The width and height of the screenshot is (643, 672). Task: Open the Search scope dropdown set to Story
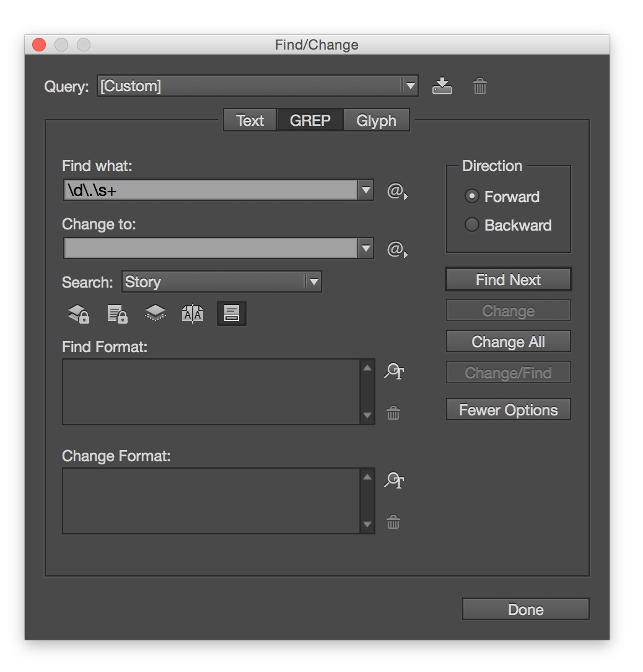313,282
